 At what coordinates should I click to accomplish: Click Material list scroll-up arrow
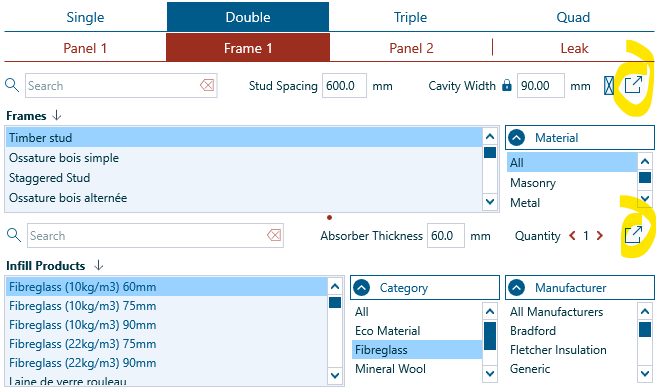[645, 161]
